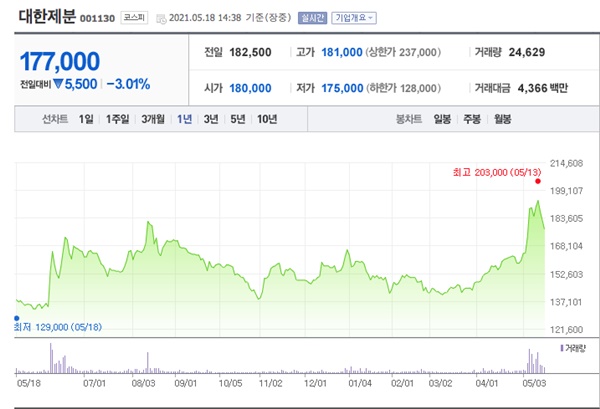The image size is (600, 409).
Task: Click the 실시간 button
Action: point(313,18)
